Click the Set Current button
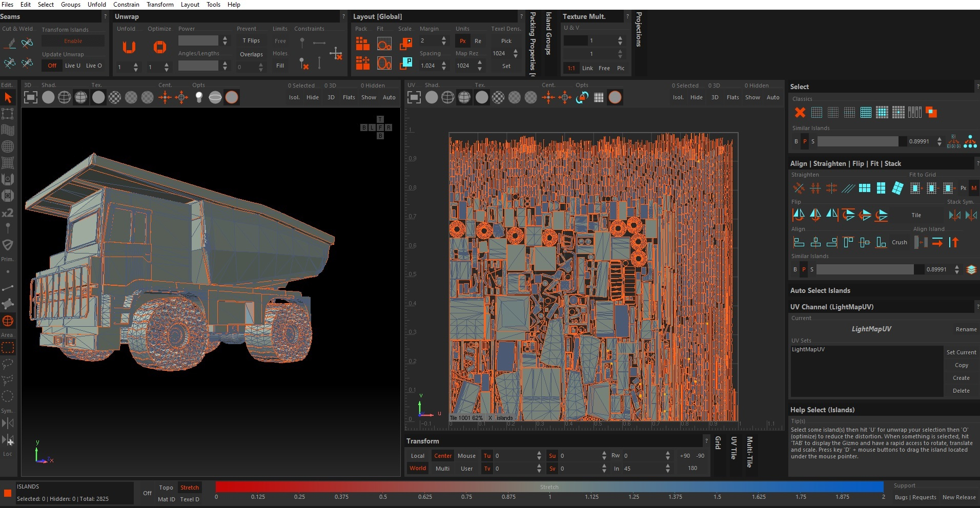The image size is (980, 508). click(x=961, y=352)
